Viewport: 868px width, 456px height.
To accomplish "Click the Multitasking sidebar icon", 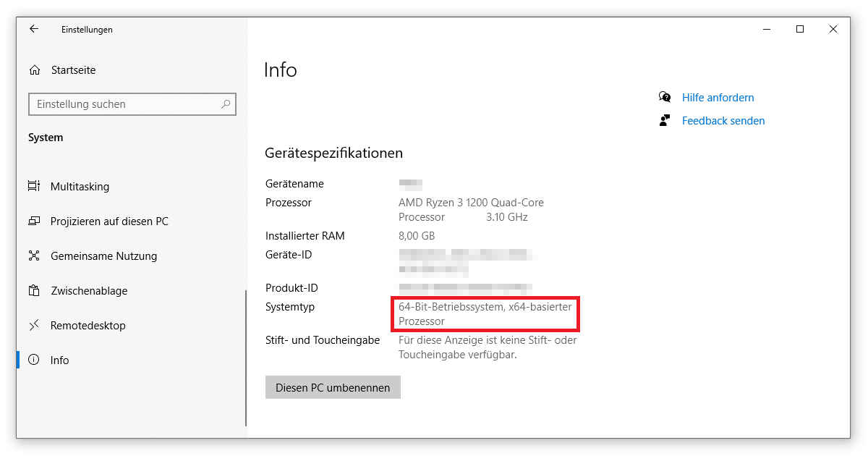I will pyautogui.click(x=34, y=186).
